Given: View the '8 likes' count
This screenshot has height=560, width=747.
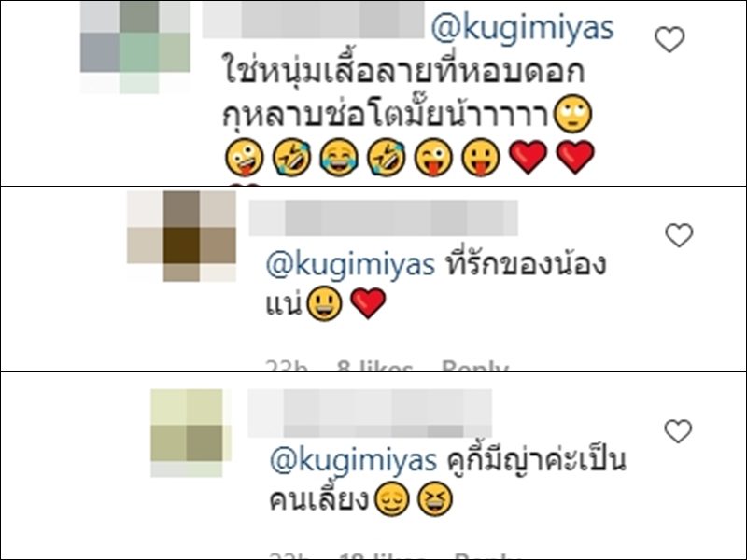Looking at the screenshot, I should tap(374, 366).
